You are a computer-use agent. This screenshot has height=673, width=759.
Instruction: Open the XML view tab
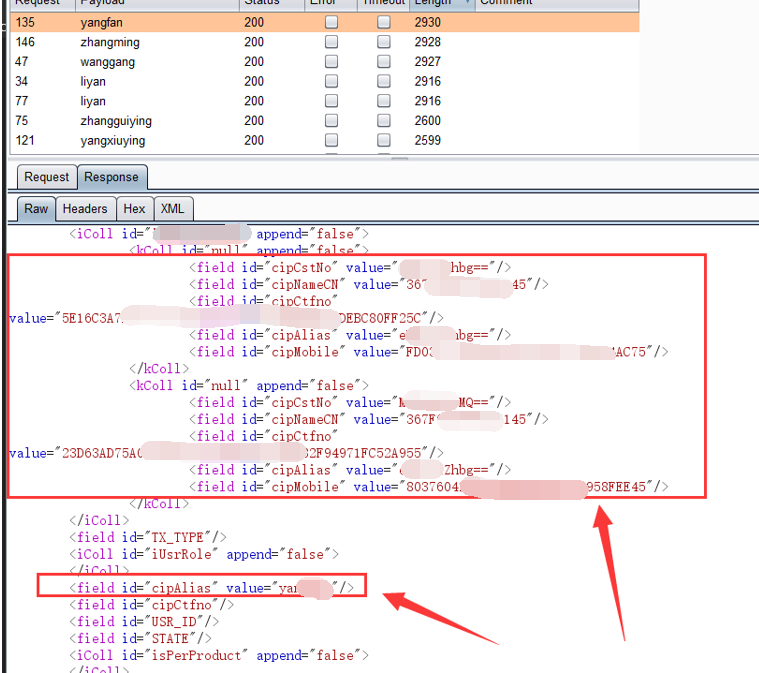pyautogui.click(x=172, y=209)
